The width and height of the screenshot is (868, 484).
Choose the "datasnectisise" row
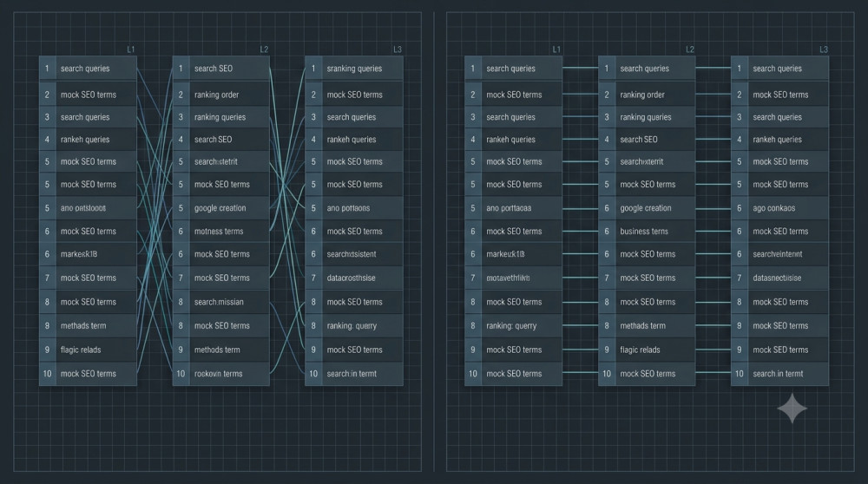pos(779,278)
